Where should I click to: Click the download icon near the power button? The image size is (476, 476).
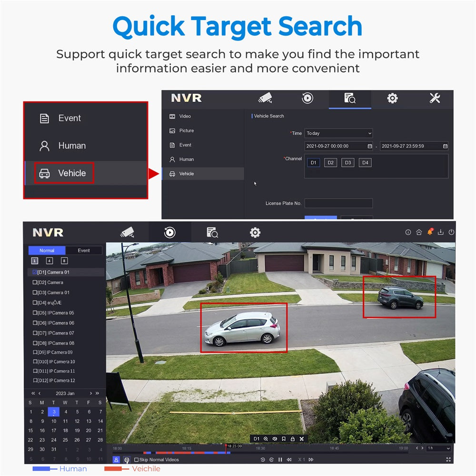441,232
